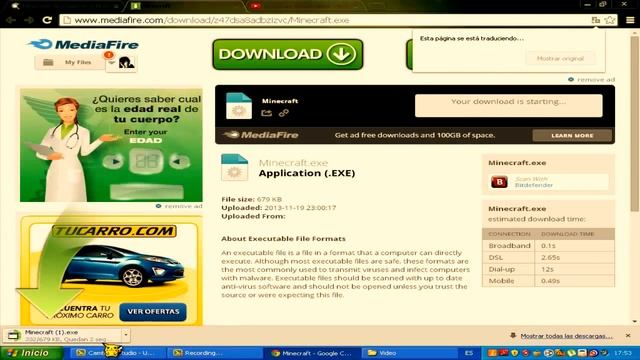Click the LEARN MORE button
Screen dimensions: 640x360
(572, 136)
